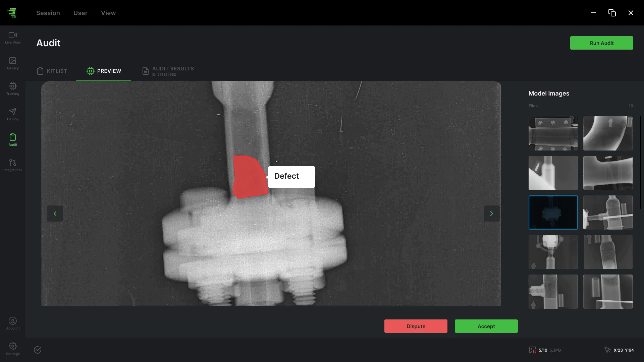The height and width of the screenshot is (362, 644).
Task: Open the User menu
Action: point(80,13)
